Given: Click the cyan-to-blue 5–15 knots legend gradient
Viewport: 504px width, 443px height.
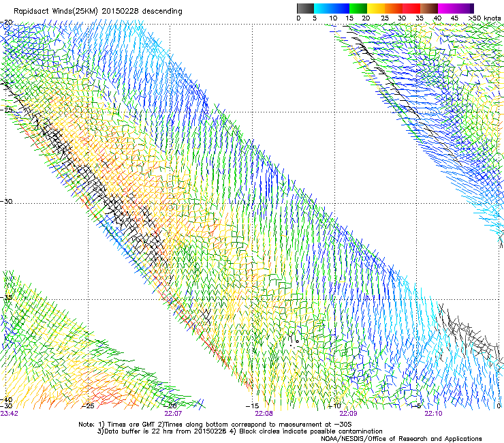Looking at the screenshot, I should click(332, 8).
